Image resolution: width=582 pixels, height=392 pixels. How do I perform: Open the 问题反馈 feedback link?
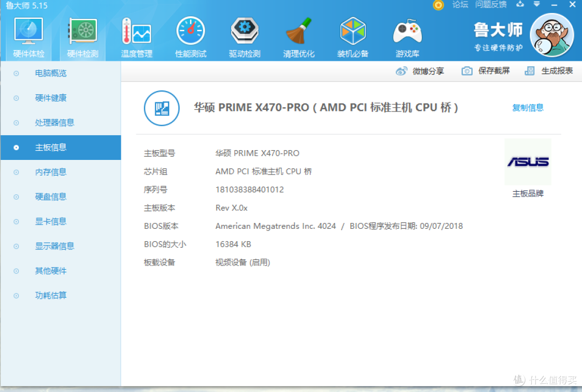(x=491, y=4)
